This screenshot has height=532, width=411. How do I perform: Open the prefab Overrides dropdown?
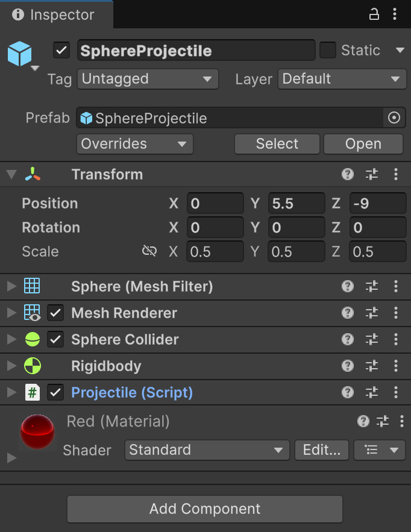(x=135, y=144)
